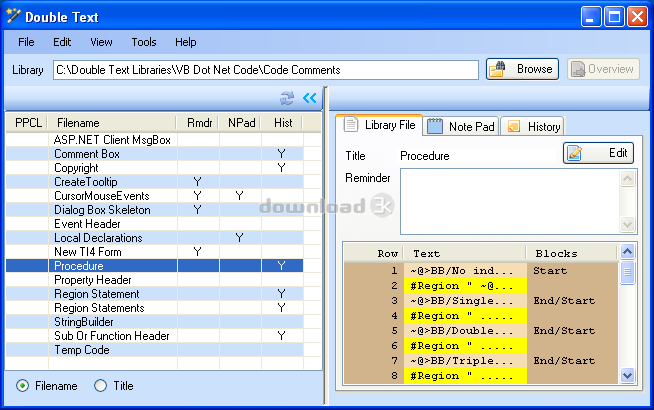Click the rows grid scroll up arrow
The height and width of the screenshot is (410, 654).
pyautogui.click(x=627, y=252)
